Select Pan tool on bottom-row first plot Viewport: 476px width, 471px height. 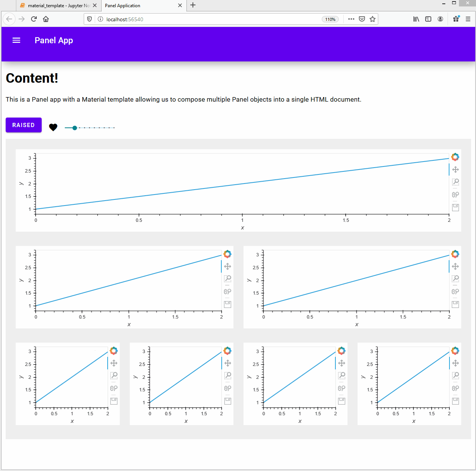tap(114, 363)
